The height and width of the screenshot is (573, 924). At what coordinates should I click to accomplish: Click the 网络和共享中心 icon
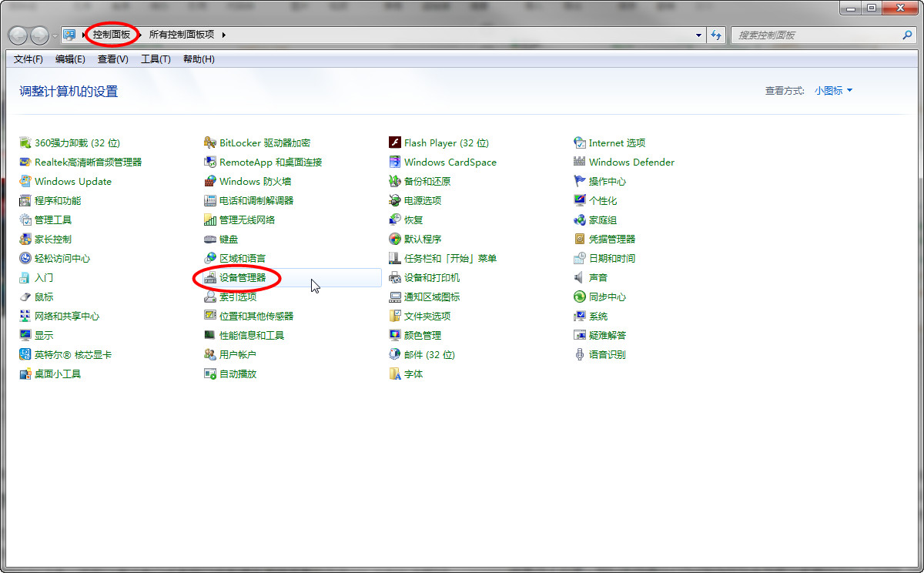(25, 316)
